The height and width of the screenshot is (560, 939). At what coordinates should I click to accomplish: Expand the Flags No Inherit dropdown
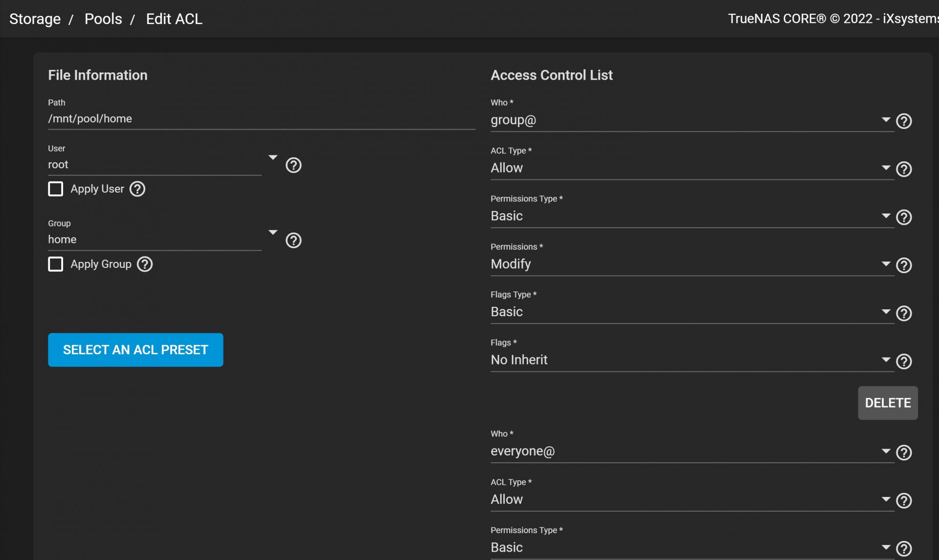(692, 360)
